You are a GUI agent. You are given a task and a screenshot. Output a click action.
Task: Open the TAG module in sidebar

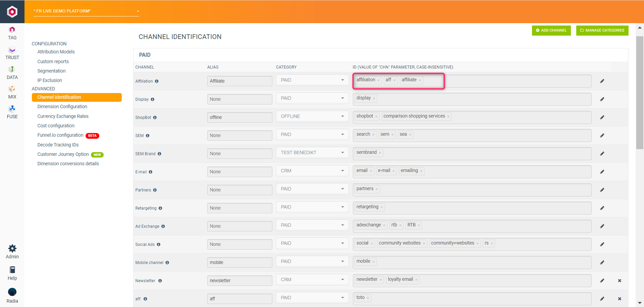click(12, 33)
